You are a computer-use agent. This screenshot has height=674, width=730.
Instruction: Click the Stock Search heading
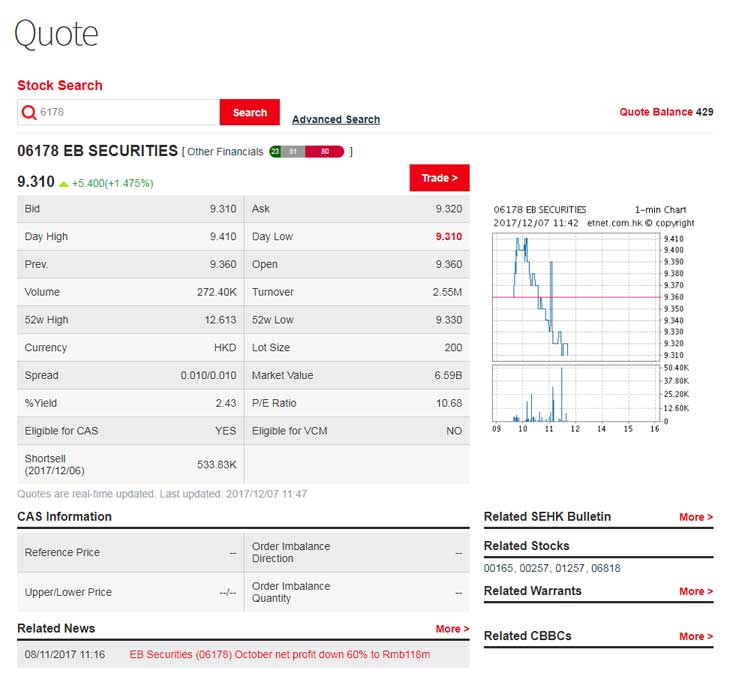60,86
